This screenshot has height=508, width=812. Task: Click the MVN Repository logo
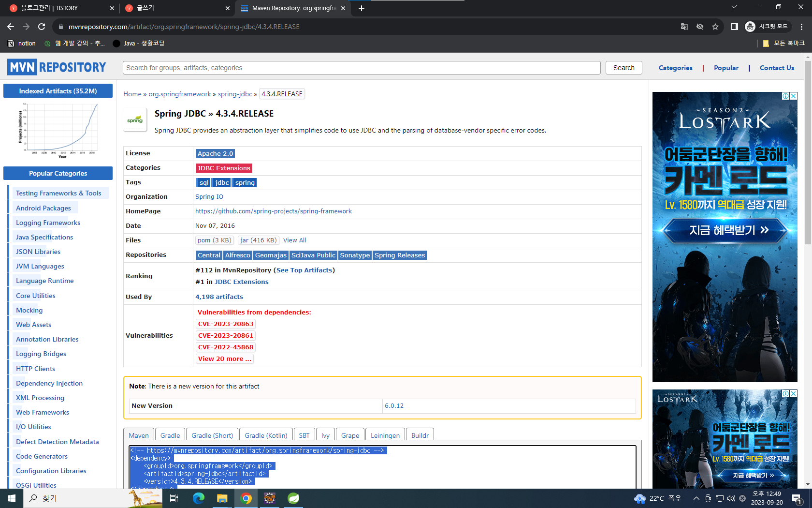(x=57, y=67)
